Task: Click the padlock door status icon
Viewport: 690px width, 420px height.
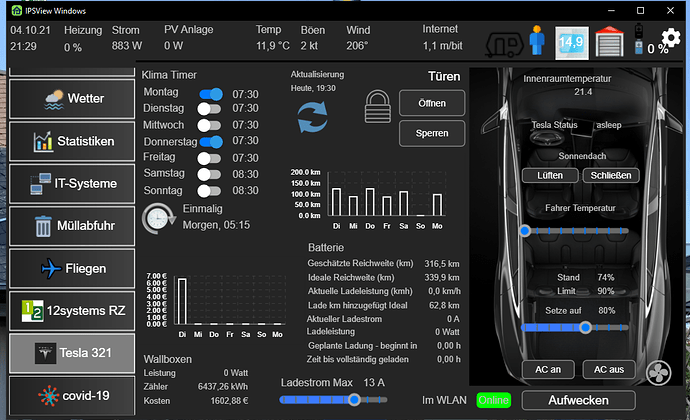Action: [x=378, y=107]
